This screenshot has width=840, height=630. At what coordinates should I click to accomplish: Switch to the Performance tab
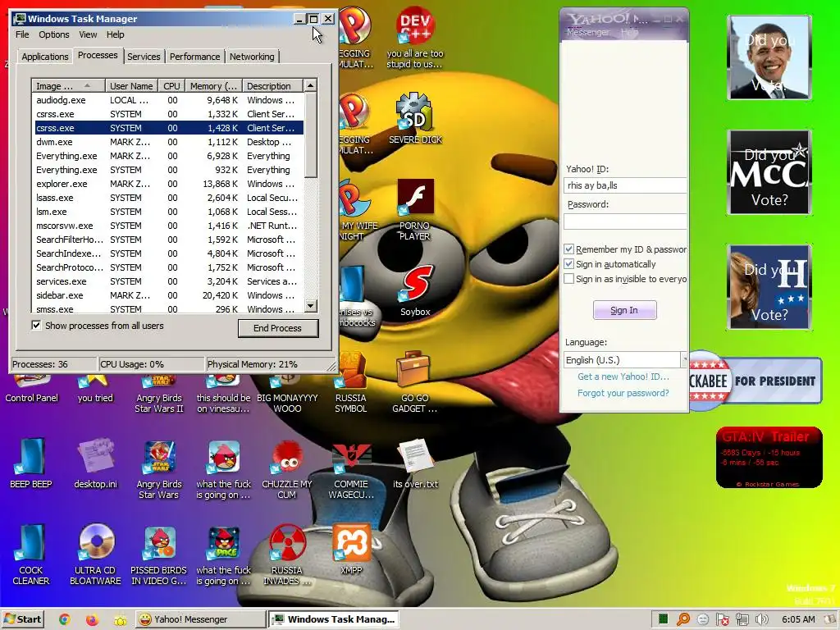point(195,57)
